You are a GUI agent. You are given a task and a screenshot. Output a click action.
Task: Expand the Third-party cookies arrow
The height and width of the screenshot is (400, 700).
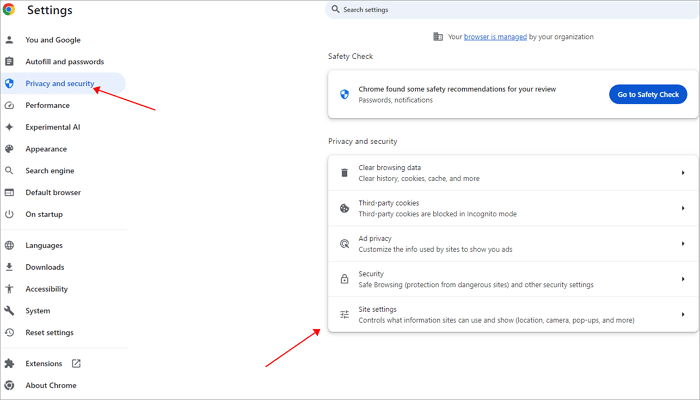[683, 208]
